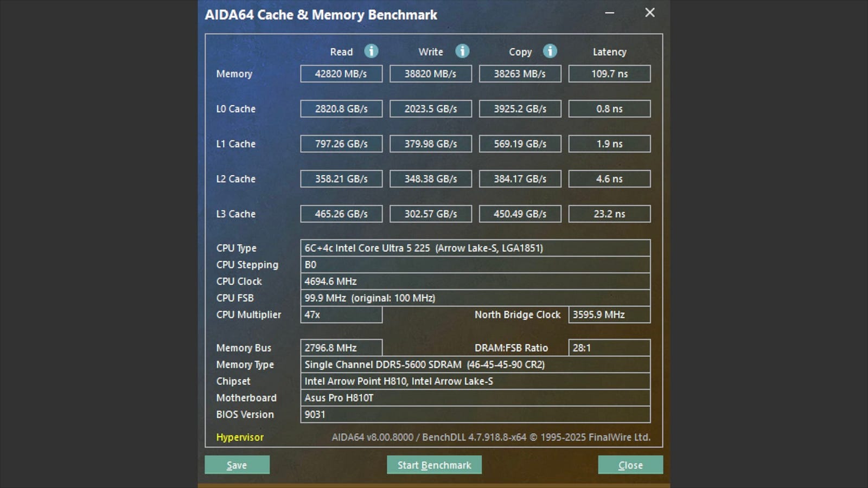Image resolution: width=868 pixels, height=488 pixels.
Task: Click the info icon next to Read
Action: point(371,51)
